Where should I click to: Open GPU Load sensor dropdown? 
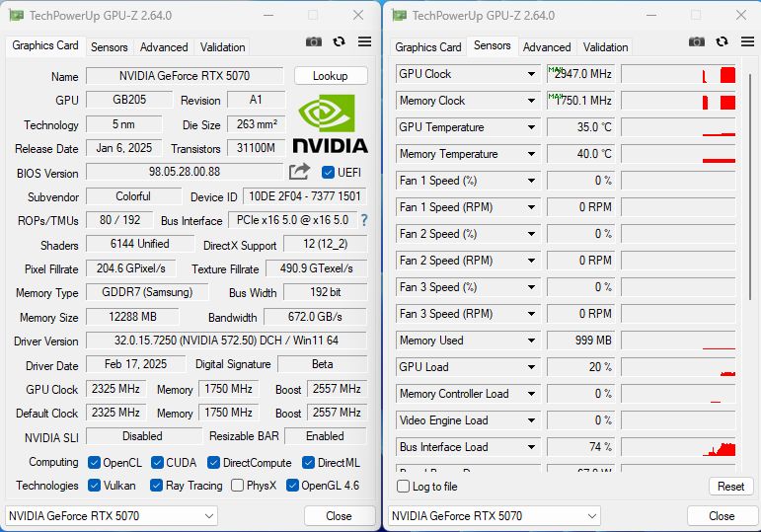(531, 367)
